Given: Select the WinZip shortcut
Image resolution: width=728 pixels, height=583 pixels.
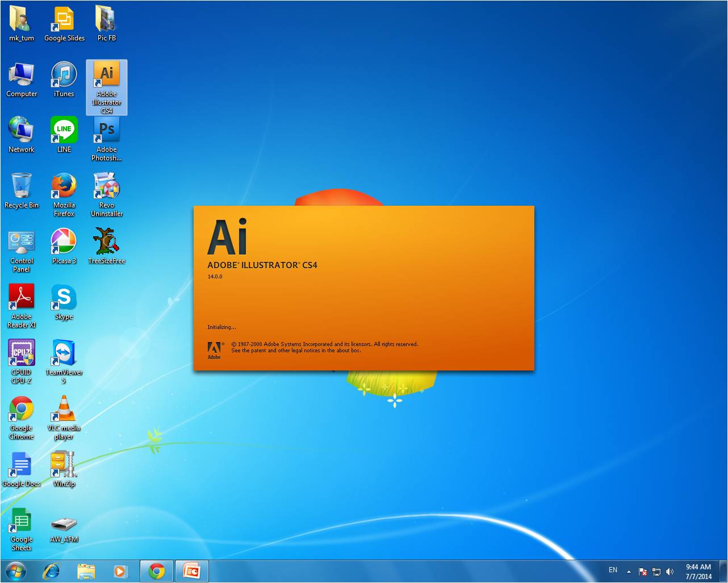Looking at the screenshot, I should click(x=64, y=469).
